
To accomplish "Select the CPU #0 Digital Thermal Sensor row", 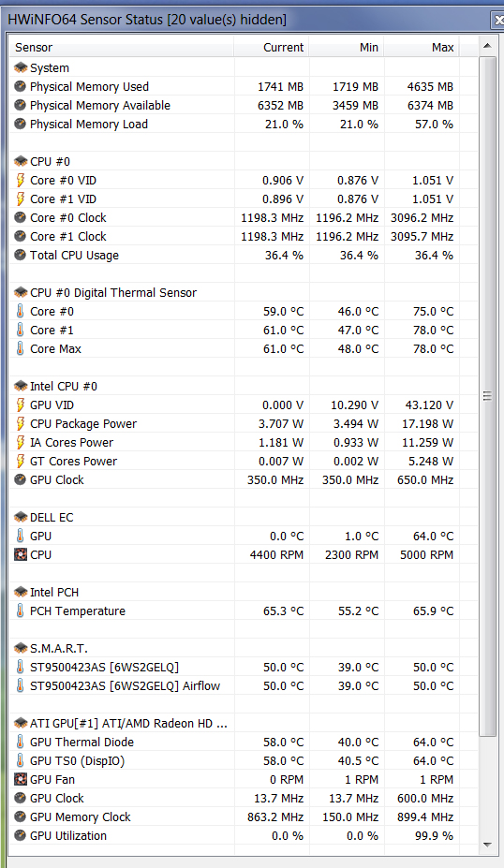I will 233,292.
